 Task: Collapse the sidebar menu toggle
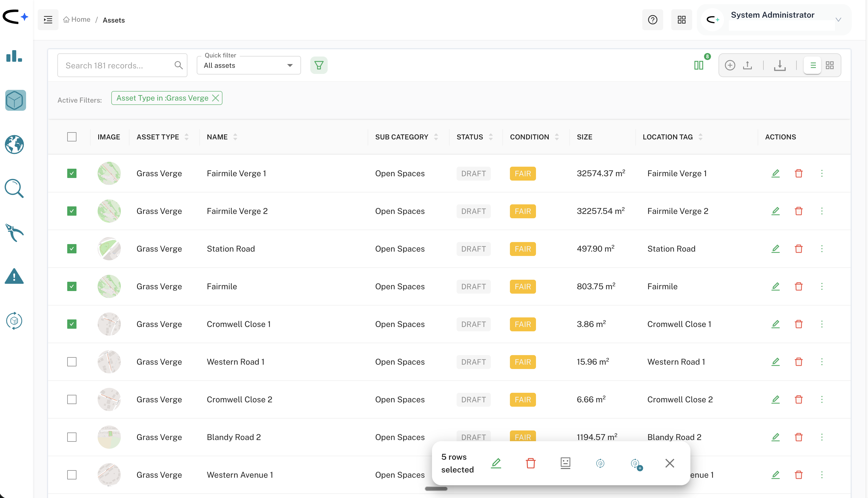coord(48,20)
